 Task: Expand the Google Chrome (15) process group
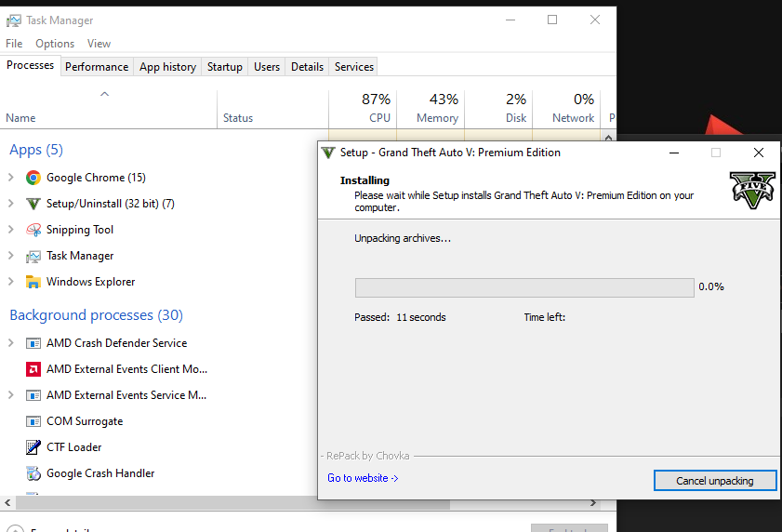tap(11, 177)
